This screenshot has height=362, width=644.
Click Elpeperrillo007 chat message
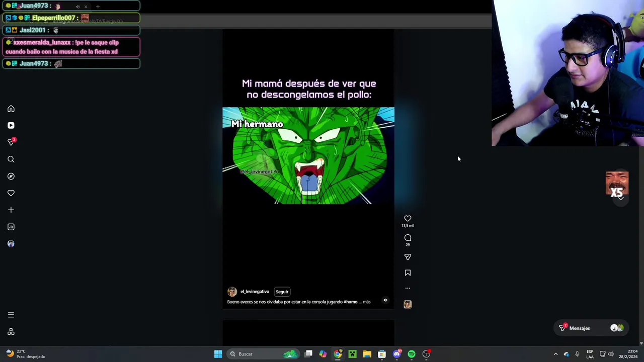(x=71, y=18)
